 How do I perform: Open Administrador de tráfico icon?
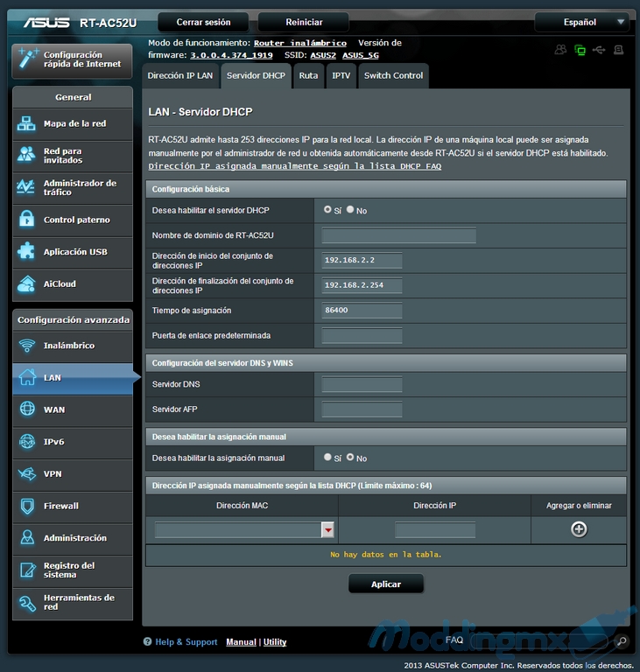25,187
